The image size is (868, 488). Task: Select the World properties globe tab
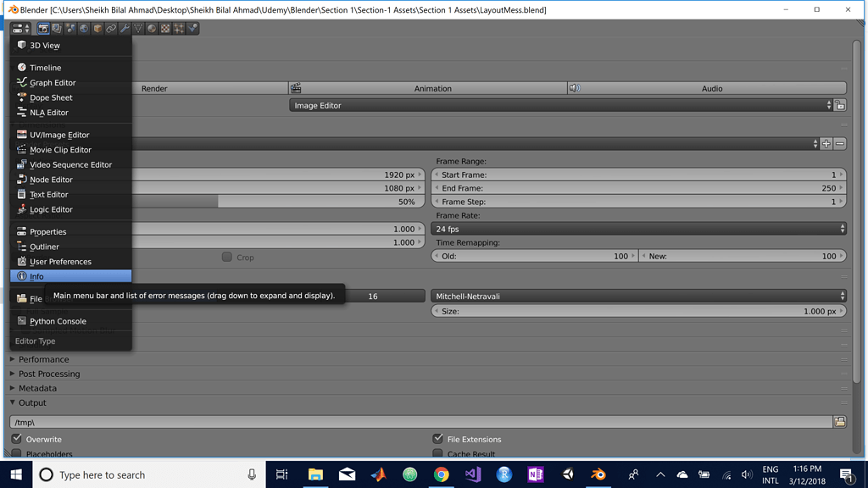84,28
